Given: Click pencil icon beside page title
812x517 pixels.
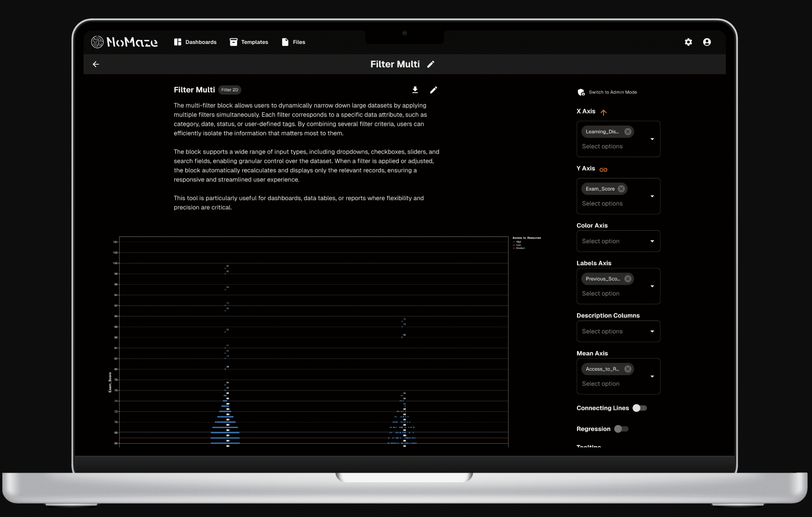Looking at the screenshot, I should pyautogui.click(x=431, y=64).
